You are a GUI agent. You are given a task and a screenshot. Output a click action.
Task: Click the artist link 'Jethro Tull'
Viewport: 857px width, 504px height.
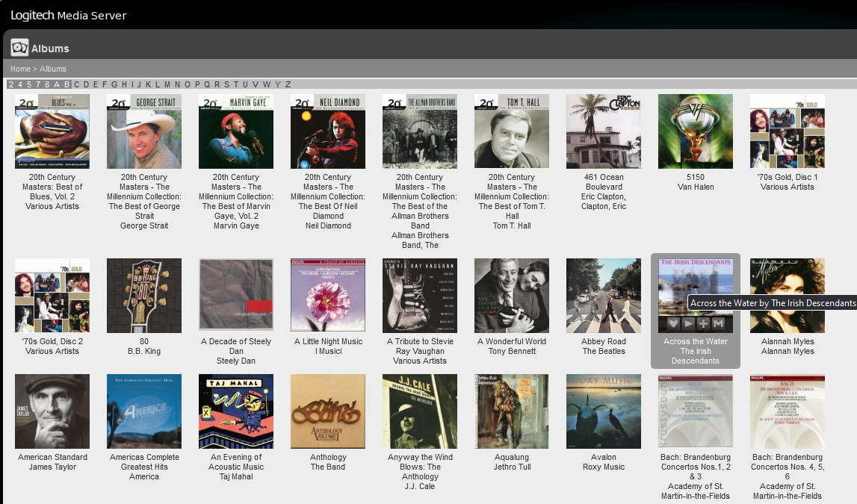(x=512, y=467)
